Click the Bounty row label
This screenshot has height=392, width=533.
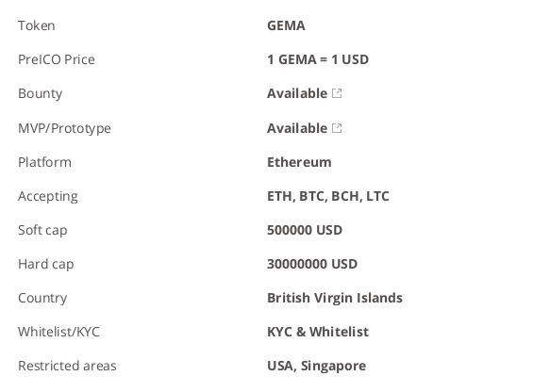tap(41, 93)
